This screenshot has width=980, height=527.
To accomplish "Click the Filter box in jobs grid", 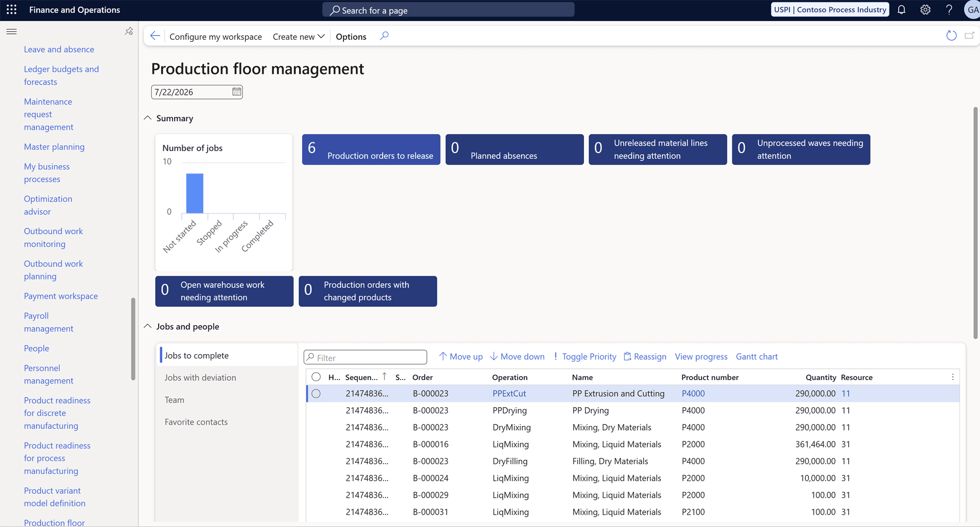I will pyautogui.click(x=365, y=357).
